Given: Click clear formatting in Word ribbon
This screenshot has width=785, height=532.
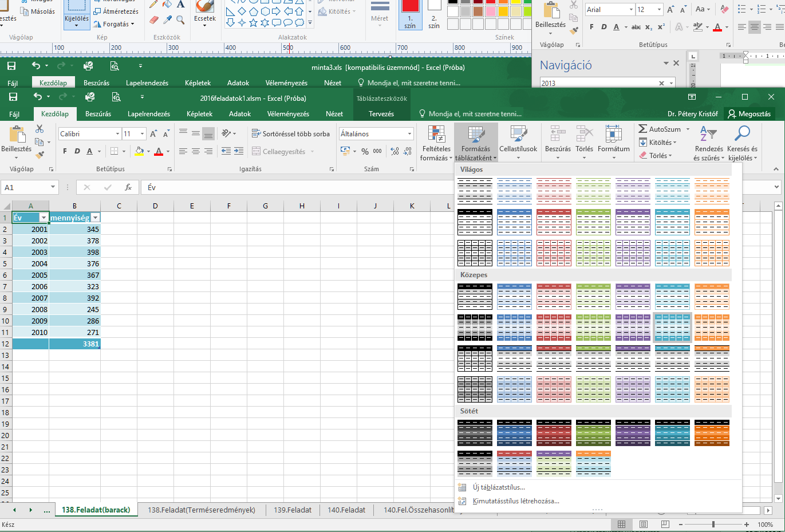Looking at the screenshot, I should click(724, 10).
